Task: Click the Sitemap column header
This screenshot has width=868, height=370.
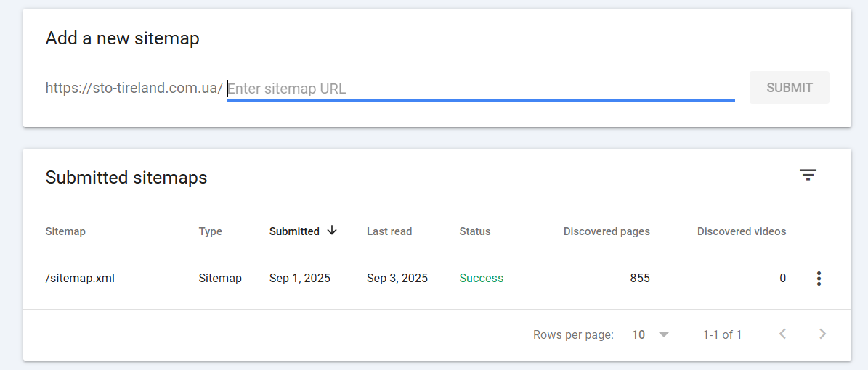Action: [65, 231]
